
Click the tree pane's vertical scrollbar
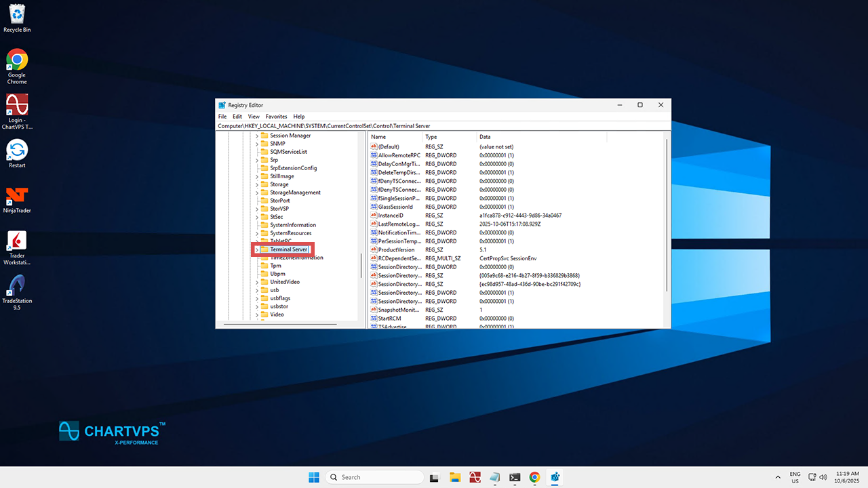[361, 266]
